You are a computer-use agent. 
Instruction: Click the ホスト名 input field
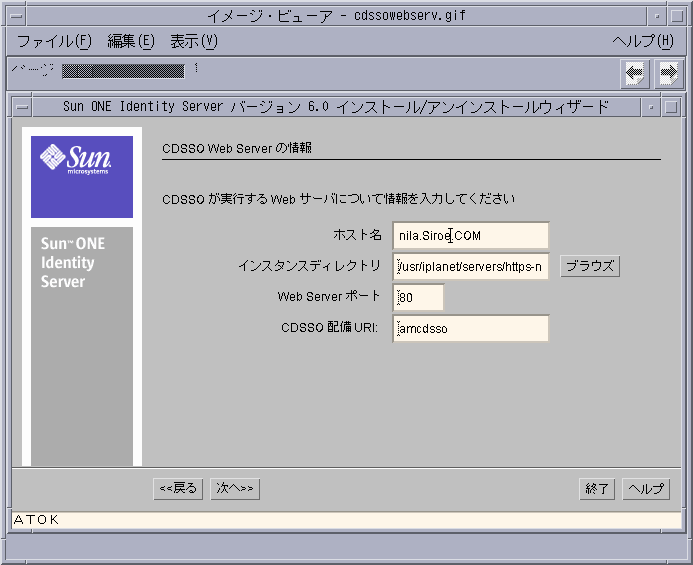(x=471, y=235)
